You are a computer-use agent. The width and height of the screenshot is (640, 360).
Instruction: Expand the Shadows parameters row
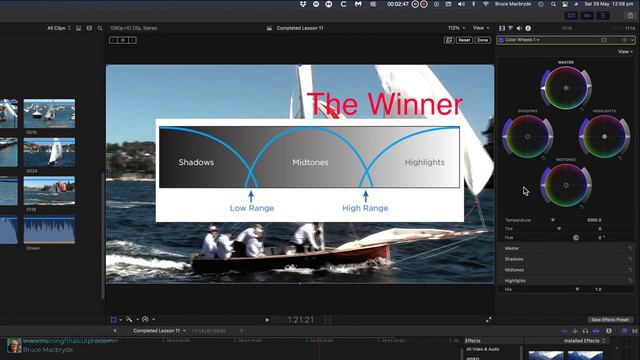[566, 259]
